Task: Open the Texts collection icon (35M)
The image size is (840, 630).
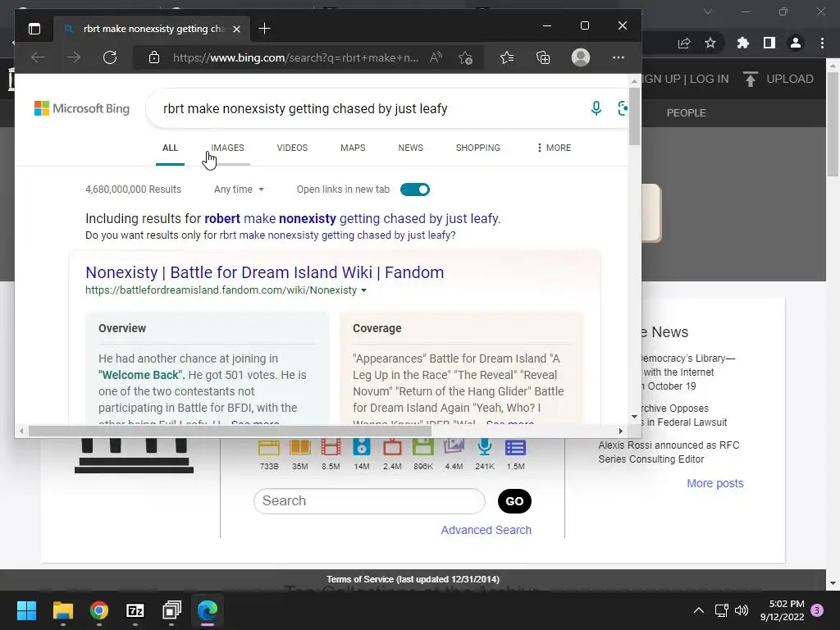Action: coord(300,448)
